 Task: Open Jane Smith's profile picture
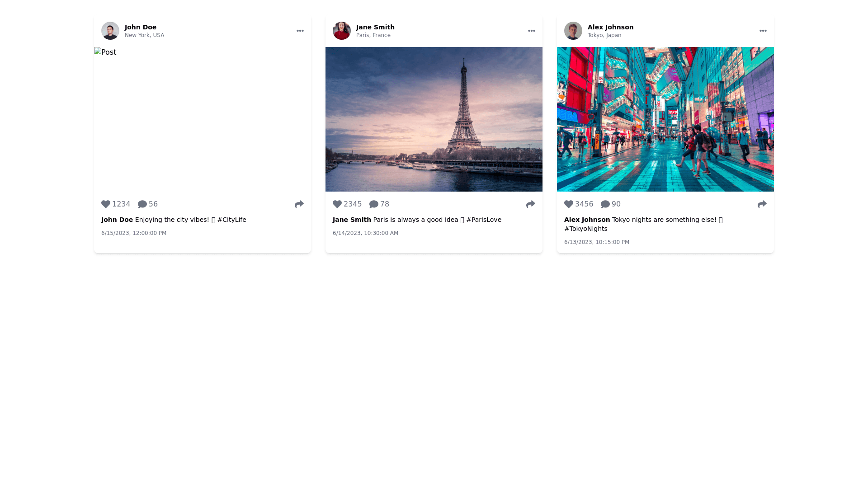342,31
